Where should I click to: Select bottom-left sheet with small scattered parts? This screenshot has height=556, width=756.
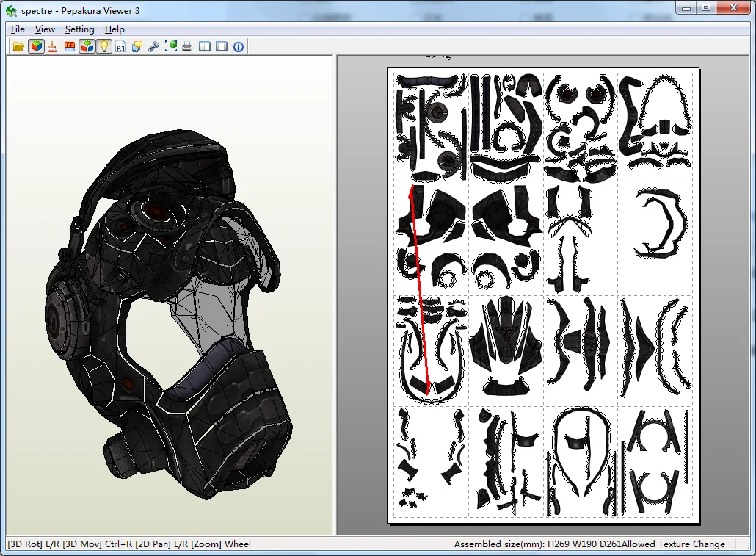point(431,461)
